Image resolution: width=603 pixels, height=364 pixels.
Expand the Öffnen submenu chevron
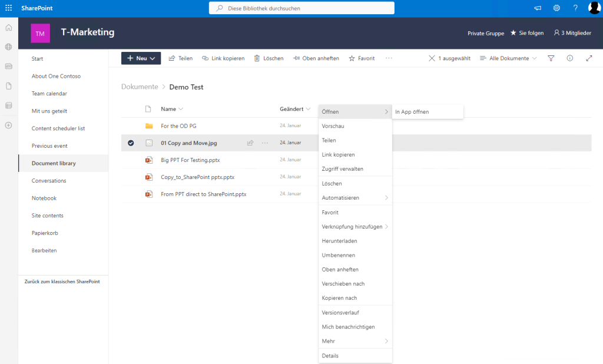[387, 111]
